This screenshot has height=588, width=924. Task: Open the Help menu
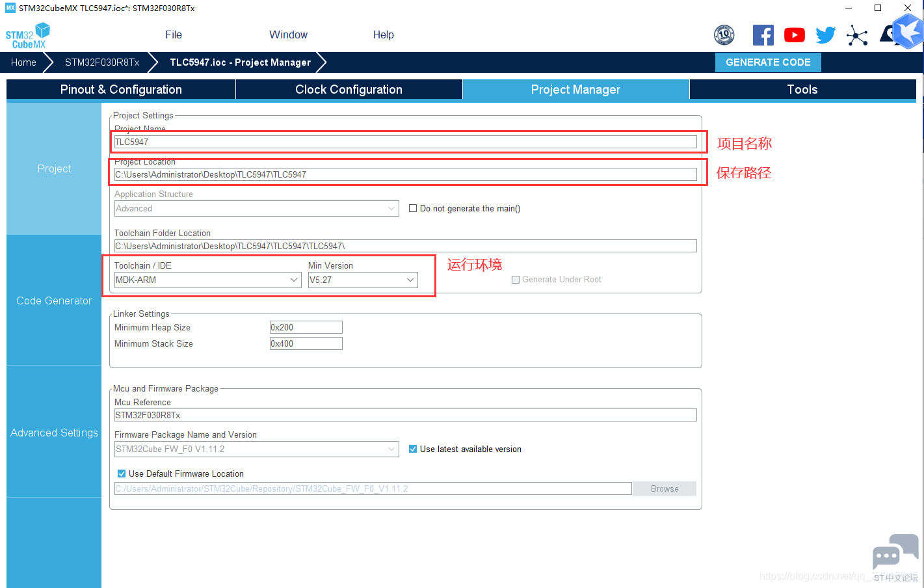tap(384, 35)
